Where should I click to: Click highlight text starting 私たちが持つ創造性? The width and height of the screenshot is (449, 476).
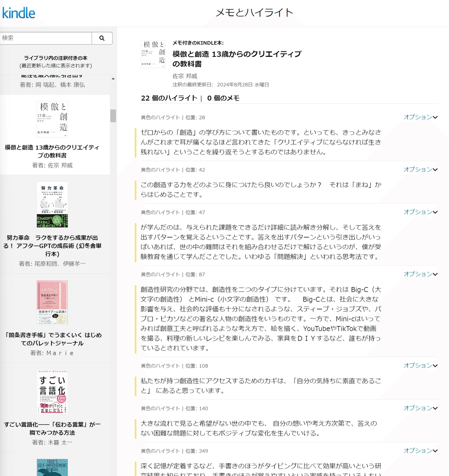click(x=261, y=386)
